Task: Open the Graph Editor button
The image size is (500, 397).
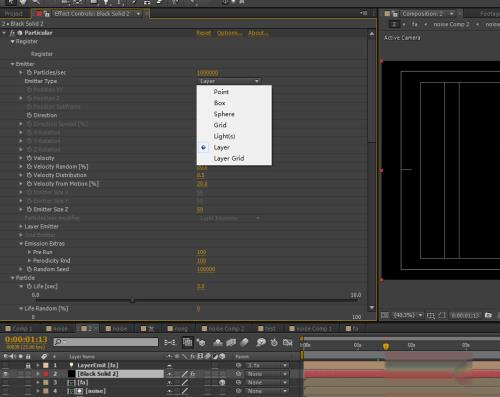Action: tap(287, 342)
